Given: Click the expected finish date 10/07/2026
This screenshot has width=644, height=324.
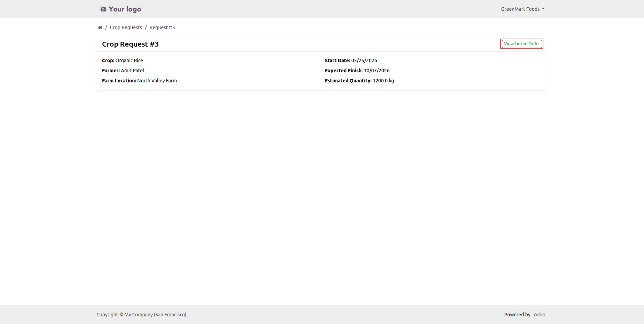Looking at the screenshot, I should 377,71.
